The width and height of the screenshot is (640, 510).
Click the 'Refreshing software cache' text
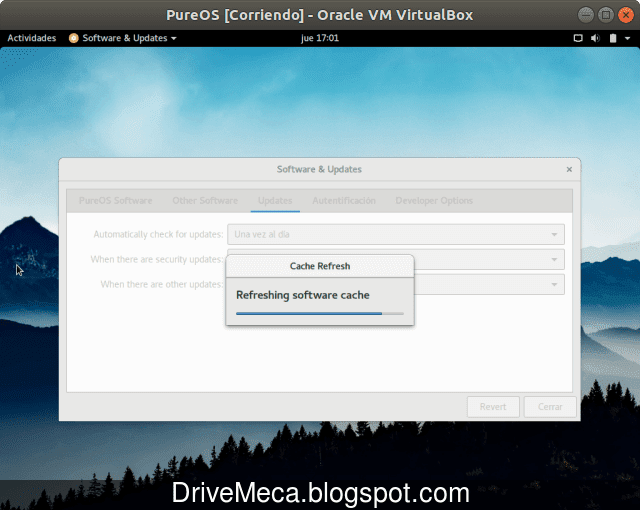click(303, 295)
